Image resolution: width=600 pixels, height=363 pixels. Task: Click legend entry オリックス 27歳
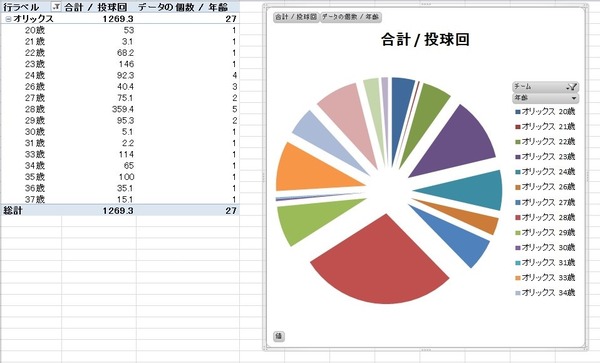[x=545, y=202]
